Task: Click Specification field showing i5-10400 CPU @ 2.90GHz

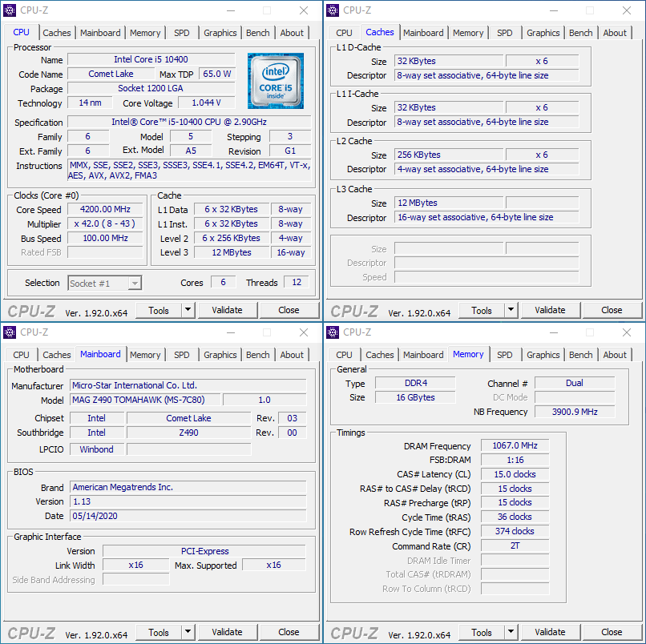Action: pyautogui.click(x=189, y=122)
